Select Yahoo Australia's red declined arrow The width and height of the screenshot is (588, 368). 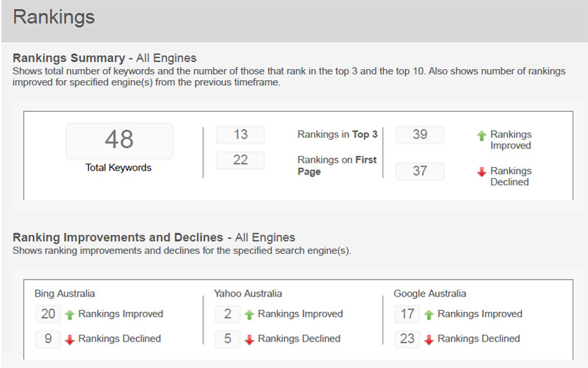point(249,339)
